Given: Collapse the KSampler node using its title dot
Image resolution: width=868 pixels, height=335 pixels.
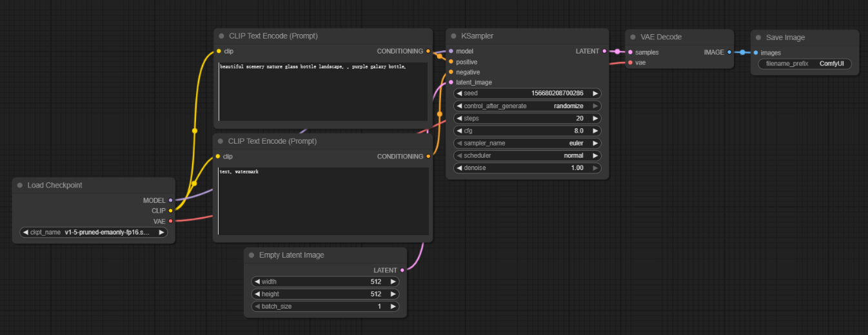Looking at the screenshot, I should pyautogui.click(x=453, y=37).
